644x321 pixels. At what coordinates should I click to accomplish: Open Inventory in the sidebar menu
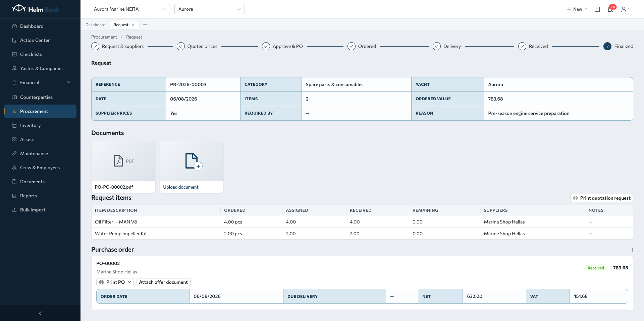pyautogui.click(x=40, y=125)
